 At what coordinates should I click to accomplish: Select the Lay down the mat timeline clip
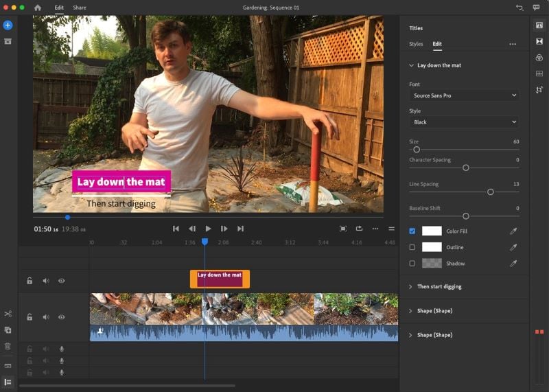point(220,279)
